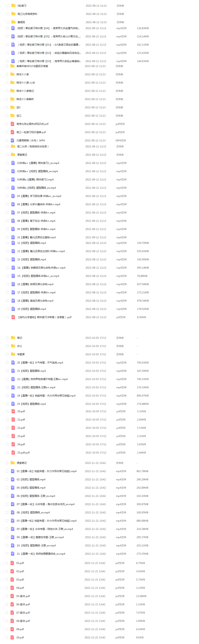Viewport: 199px width, 644px height.
Task: Open file 12【直播】氧化还原反应进阶.林森a+.mp4
Action: pyautogui.click(x=41, y=251)
